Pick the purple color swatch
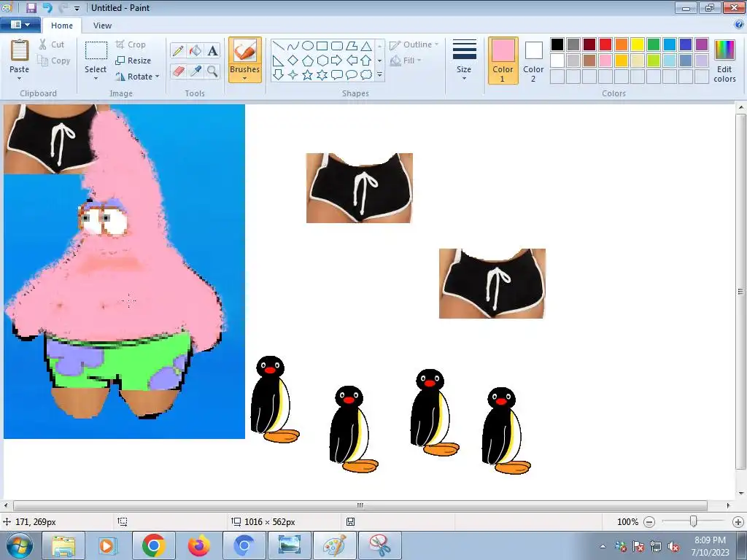The height and width of the screenshot is (560, 747). (702, 44)
